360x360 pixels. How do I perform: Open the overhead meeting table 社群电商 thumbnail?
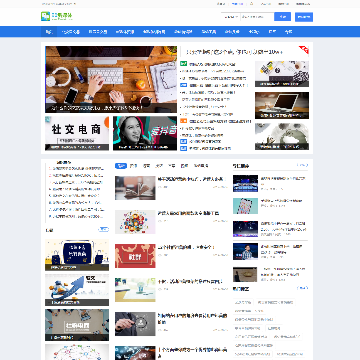click(77, 325)
